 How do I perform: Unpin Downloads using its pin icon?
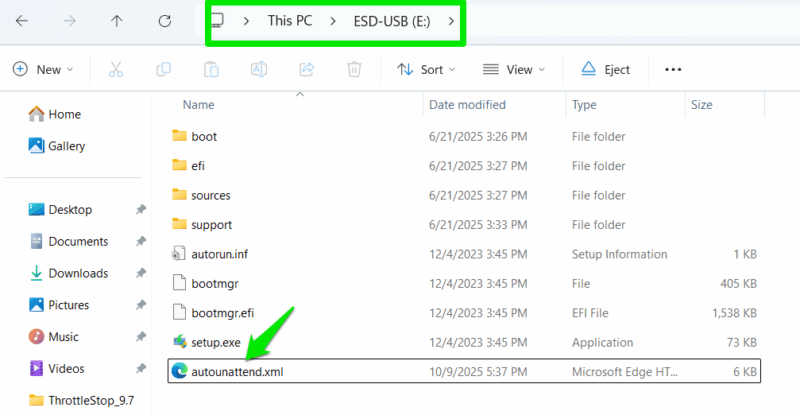tap(141, 273)
